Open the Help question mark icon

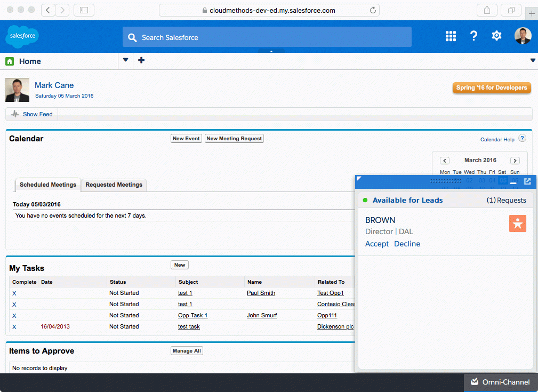pyautogui.click(x=473, y=36)
